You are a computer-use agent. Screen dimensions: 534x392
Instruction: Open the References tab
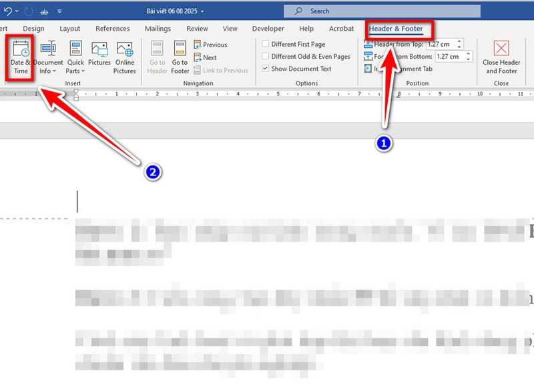112,29
